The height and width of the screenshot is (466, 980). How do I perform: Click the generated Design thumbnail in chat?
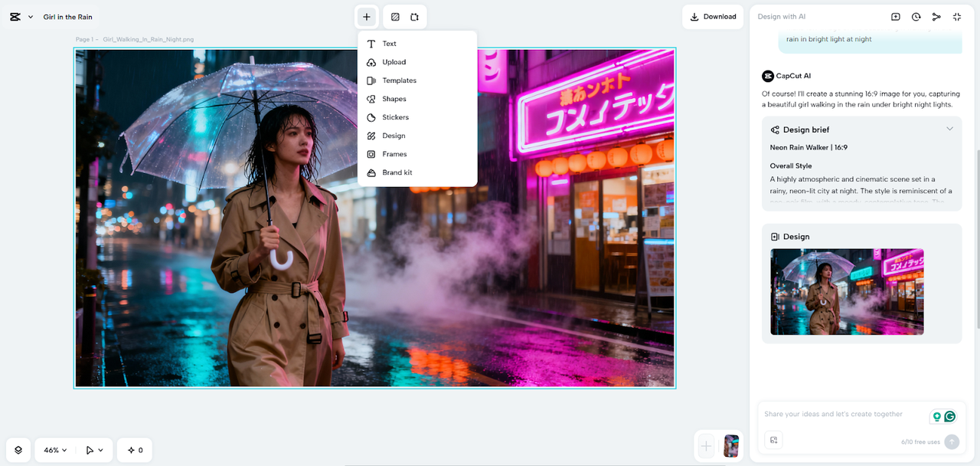point(847,291)
